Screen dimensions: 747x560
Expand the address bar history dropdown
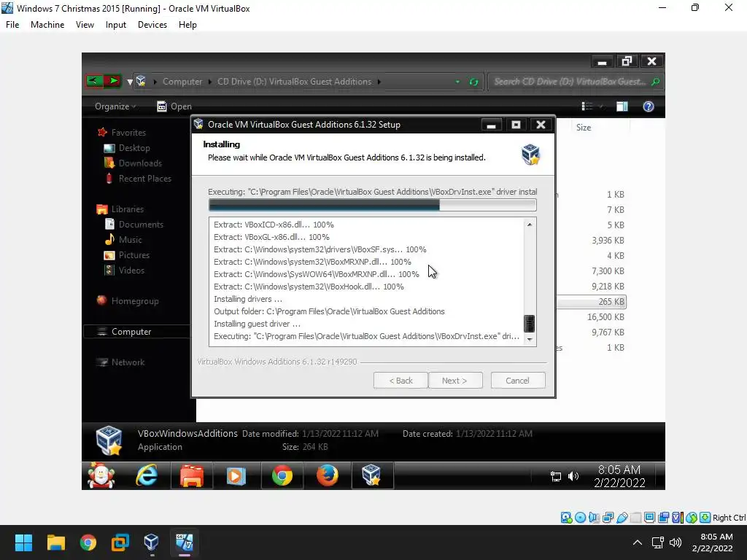tap(457, 82)
